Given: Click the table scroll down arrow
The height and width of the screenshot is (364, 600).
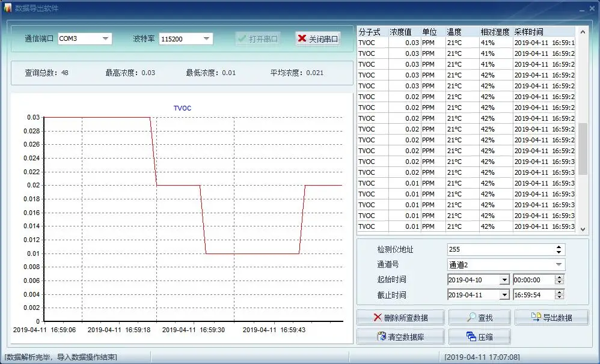Looking at the screenshot, I should pos(583,229).
